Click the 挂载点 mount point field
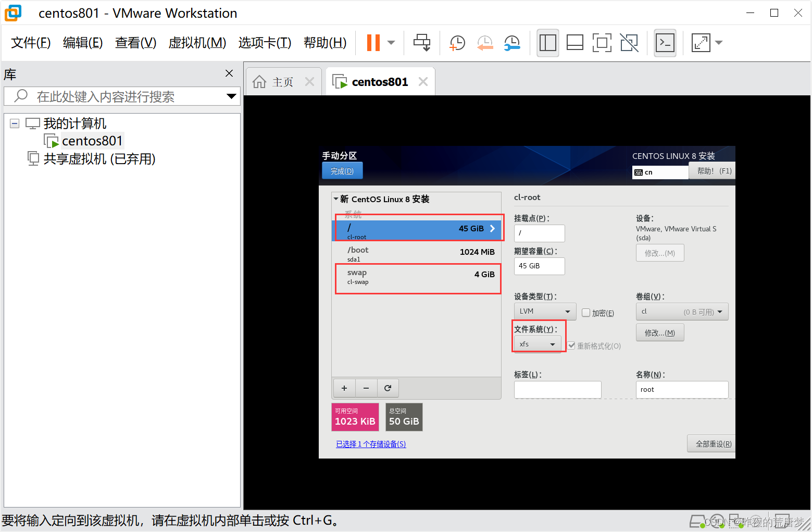812x532 pixels. pyautogui.click(x=540, y=233)
